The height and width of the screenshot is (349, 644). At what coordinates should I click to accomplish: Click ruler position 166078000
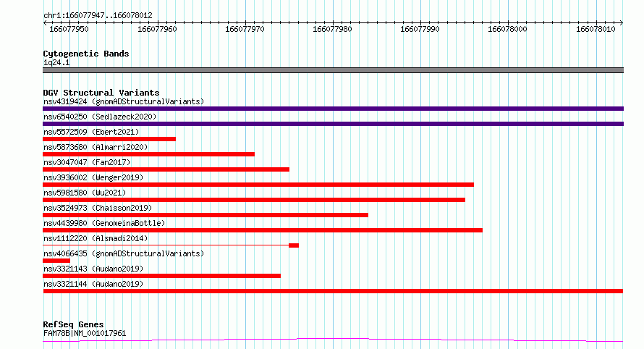507,29
